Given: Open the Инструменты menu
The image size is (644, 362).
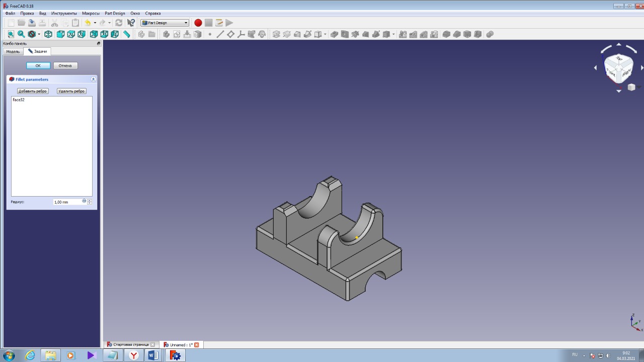Looking at the screenshot, I should 64,13.
